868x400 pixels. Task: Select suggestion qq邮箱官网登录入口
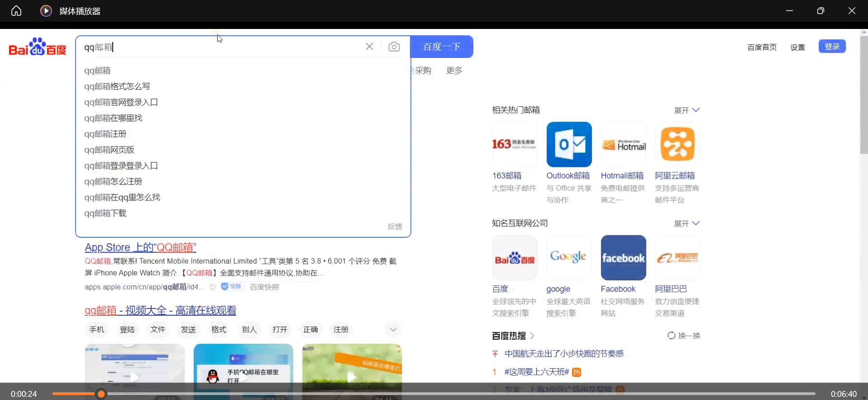tap(121, 102)
